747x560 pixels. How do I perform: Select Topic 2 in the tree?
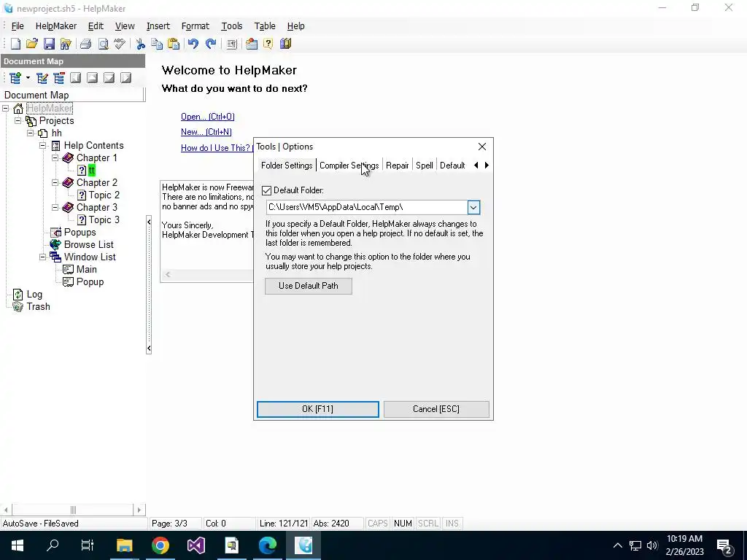point(104,195)
